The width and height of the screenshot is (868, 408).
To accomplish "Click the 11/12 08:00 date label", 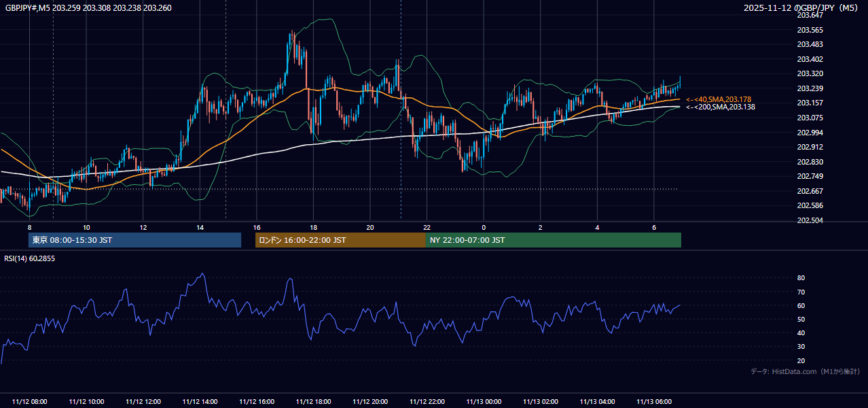I will tap(29, 402).
